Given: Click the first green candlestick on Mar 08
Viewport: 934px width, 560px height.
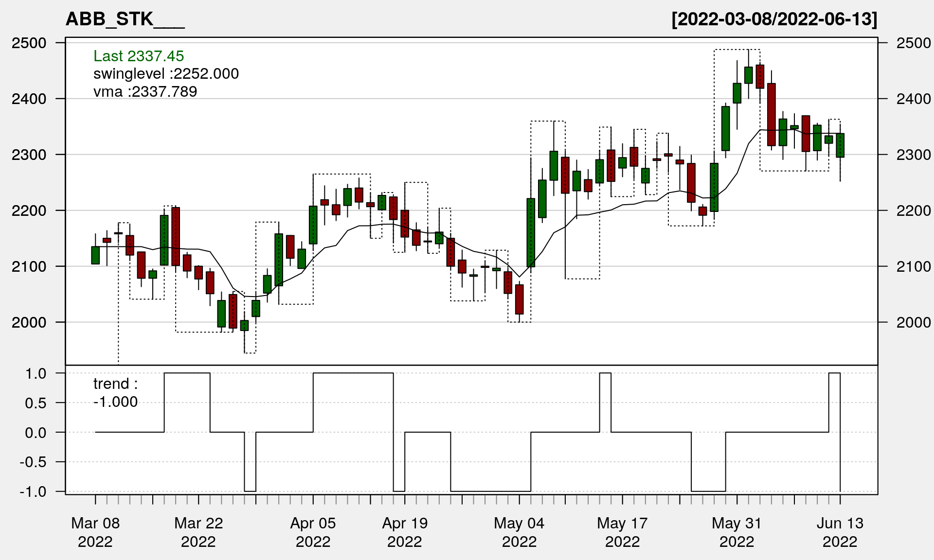Looking at the screenshot, I should click(x=95, y=255).
